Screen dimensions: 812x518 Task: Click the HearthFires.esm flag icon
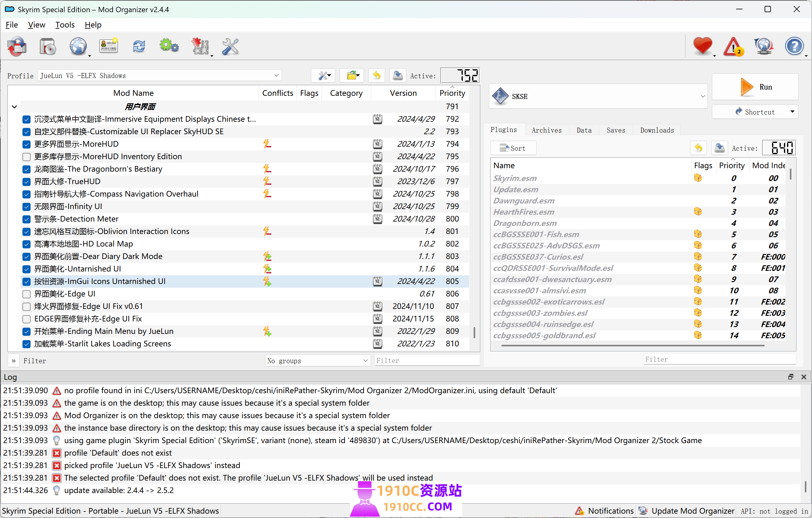(698, 212)
